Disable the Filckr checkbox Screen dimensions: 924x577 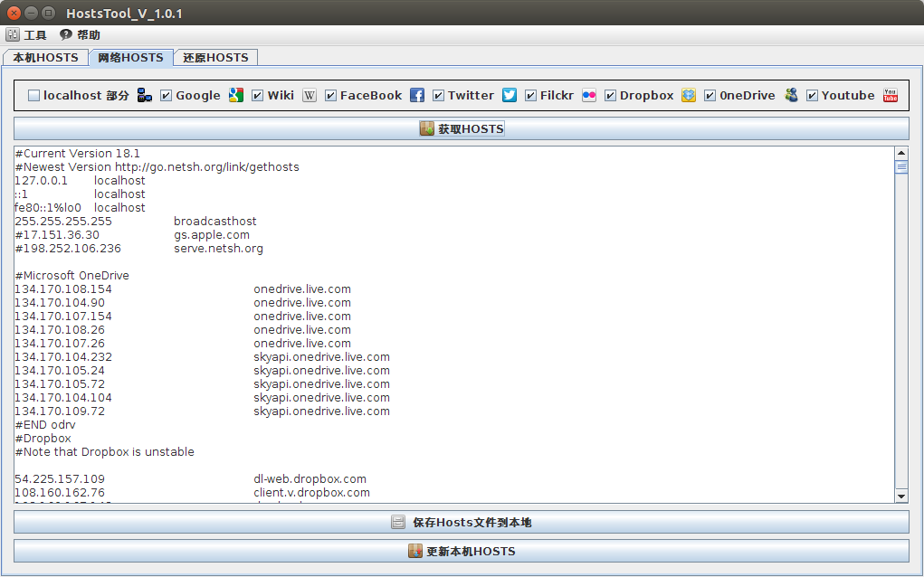[531, 95]
